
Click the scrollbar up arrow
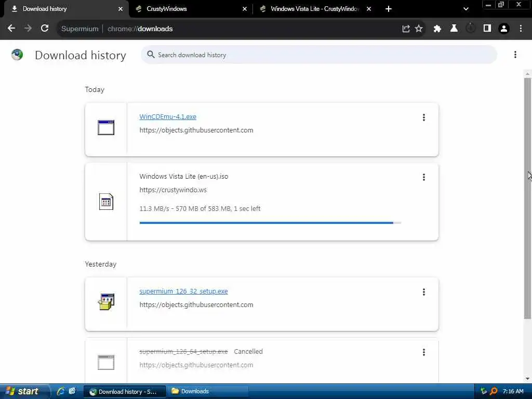click(527, 74)
